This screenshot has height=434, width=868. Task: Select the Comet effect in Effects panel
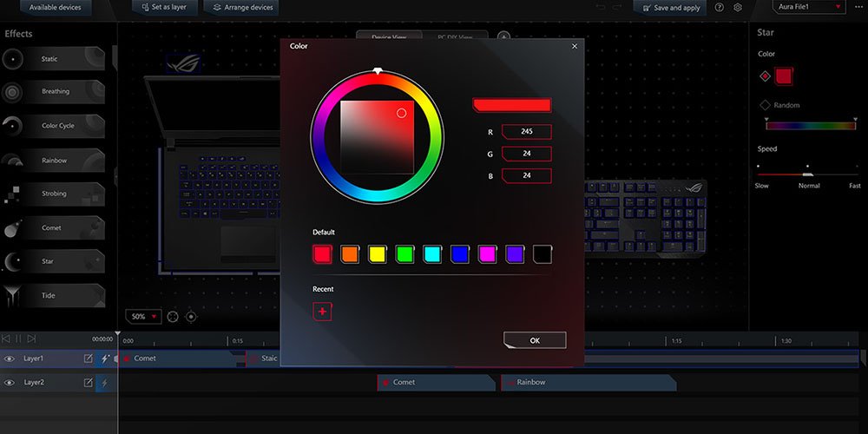pos(52,228)
